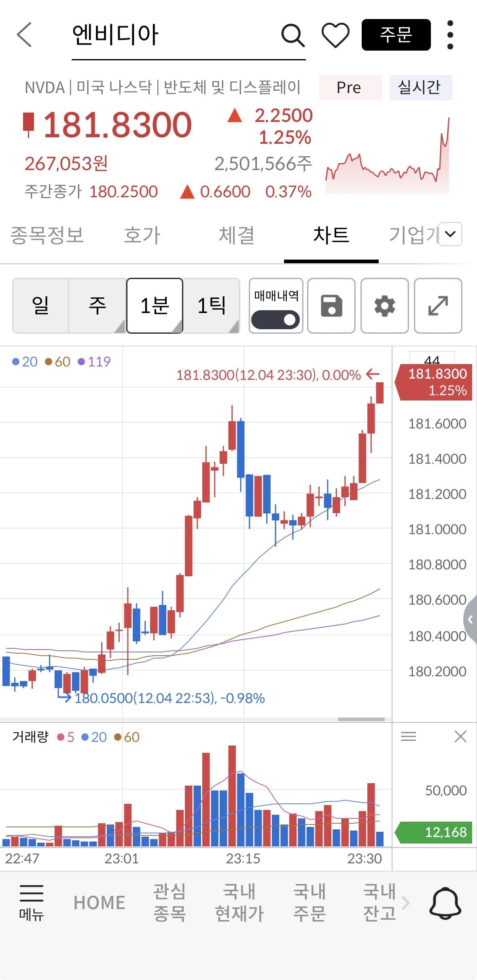
Task: Add NVDA to favorites heart icon
Action: (x=335, y=35)
